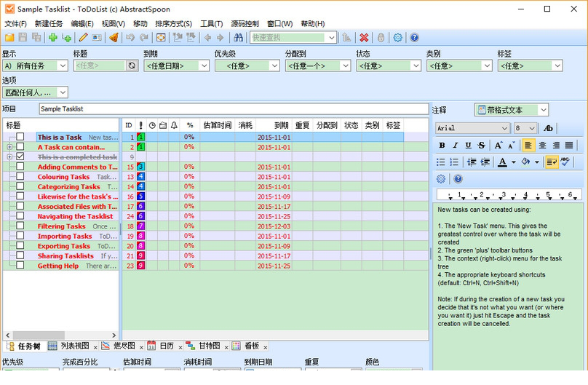The image size is (588, 385).
Task: Click the 标题 column header in tree
Action: pos(60,126)
